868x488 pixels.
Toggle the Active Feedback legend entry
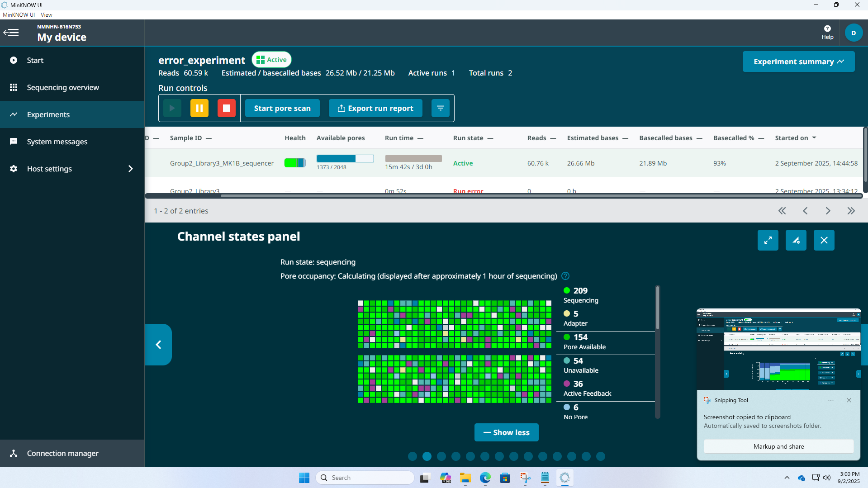click(587, 389)
